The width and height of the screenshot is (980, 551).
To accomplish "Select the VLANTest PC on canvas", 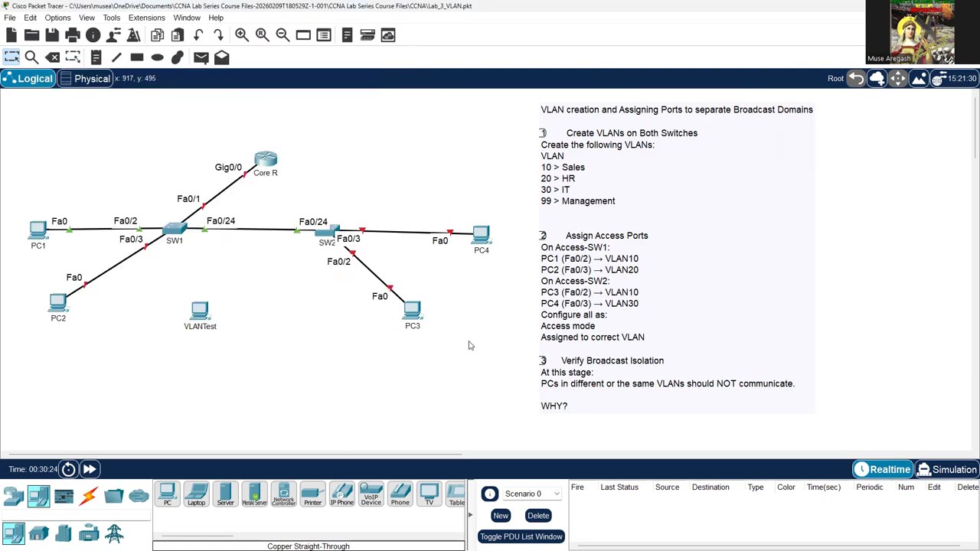I will coord(200,311).
